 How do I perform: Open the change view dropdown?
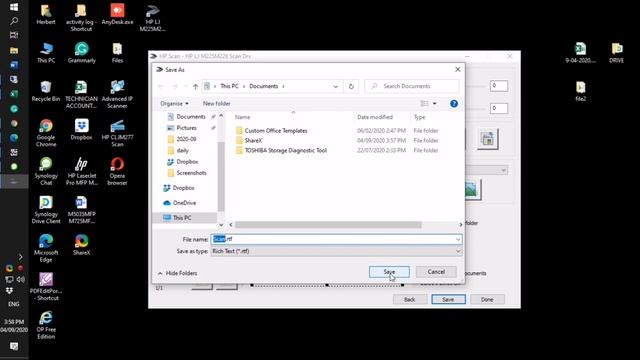[434, 104]
